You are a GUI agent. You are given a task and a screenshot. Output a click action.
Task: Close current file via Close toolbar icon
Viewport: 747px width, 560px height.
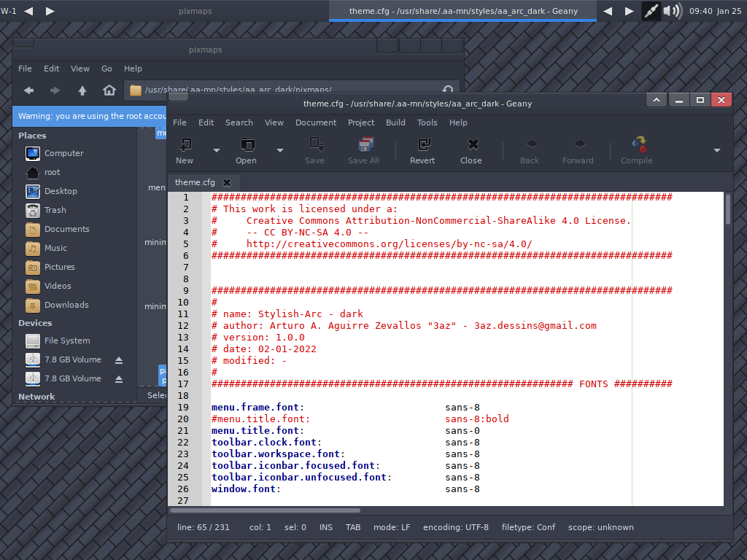click(x=471, y=151)
